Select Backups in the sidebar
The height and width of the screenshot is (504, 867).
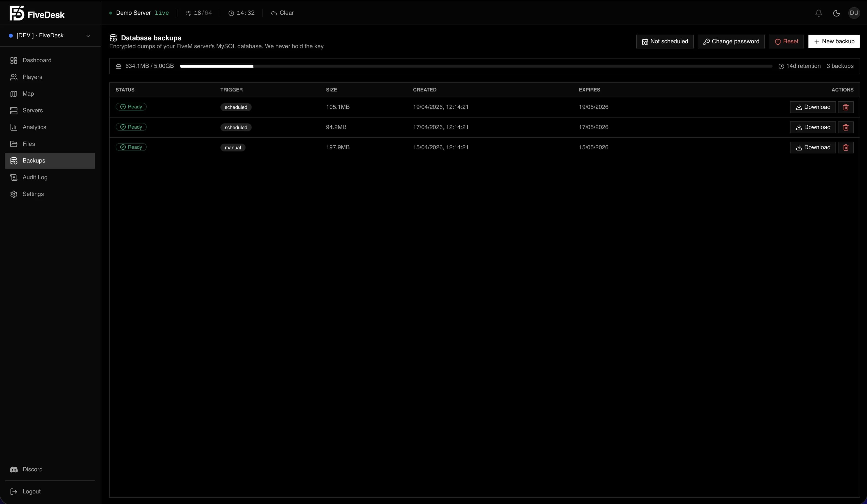point(50,161)
